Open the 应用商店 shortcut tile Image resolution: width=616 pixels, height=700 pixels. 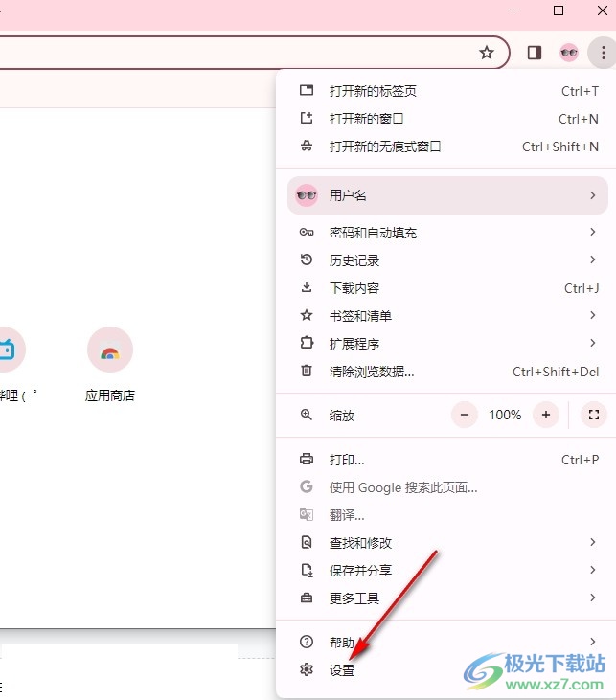(110, 364)
